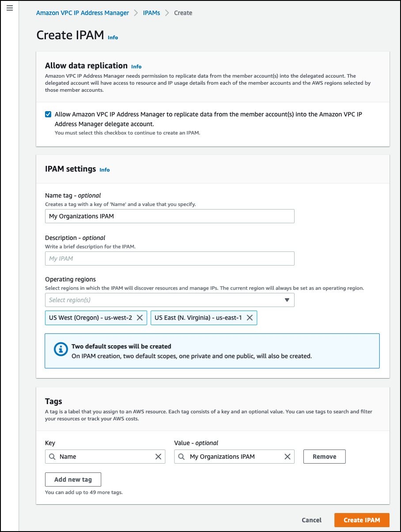Viewport: 401px width, 532px height.
Task: Remove the US West (Oregon) region chip
Action: [x=140, y=318]
